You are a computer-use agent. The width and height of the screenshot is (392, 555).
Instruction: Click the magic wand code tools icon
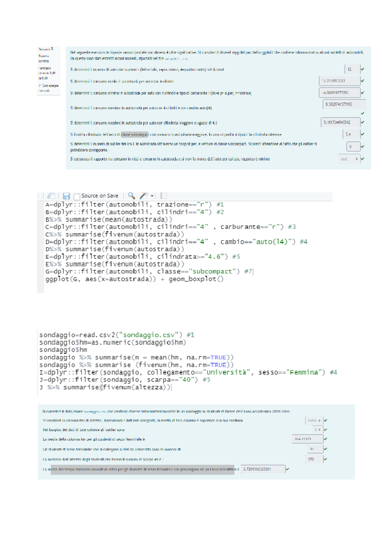(144, 195)
